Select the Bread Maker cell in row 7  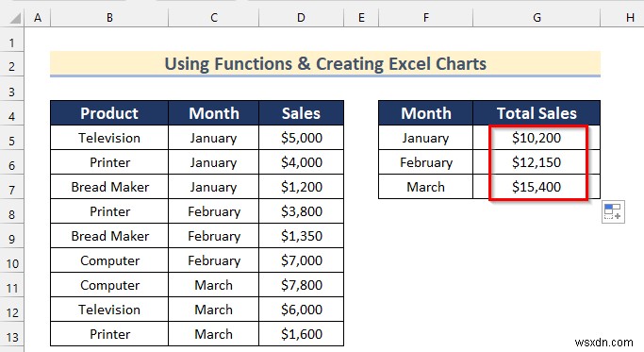(109, 187)
